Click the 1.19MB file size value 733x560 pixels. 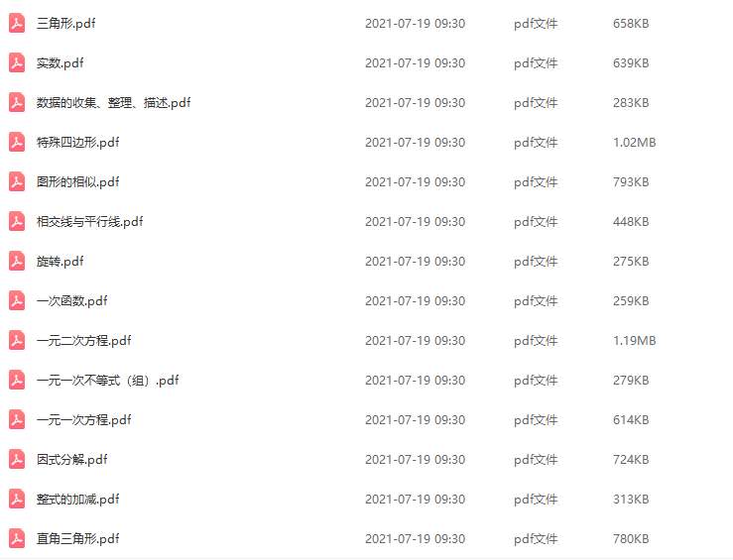(635, 341)
